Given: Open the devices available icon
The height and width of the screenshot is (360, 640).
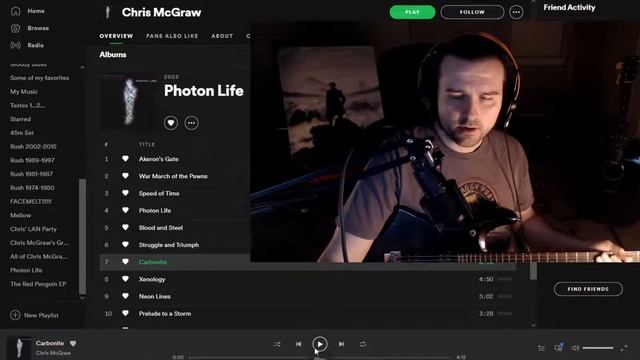Looking at the screenshot, I should tap(558, 348).
